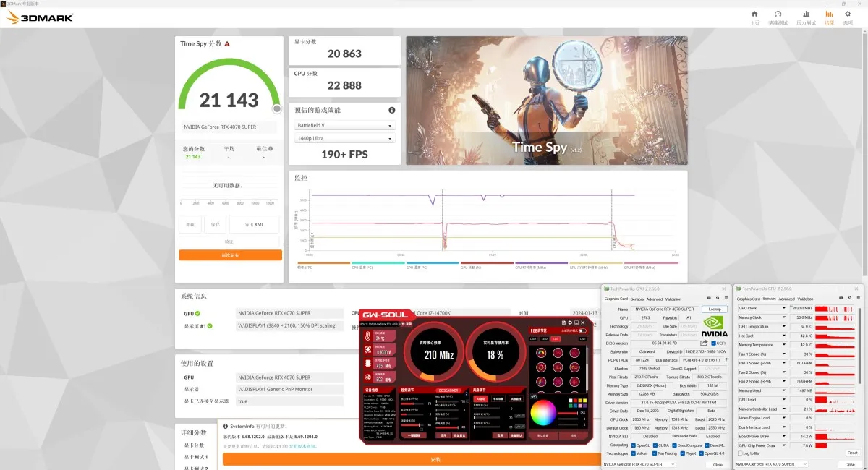Click the Load (加载) result button
The width and height of the screenshot is (868, 470).
click(x=190, y=224)
